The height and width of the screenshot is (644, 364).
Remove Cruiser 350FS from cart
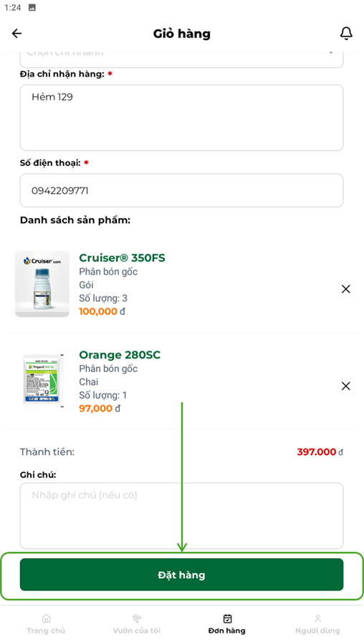[x=346, y=289]
